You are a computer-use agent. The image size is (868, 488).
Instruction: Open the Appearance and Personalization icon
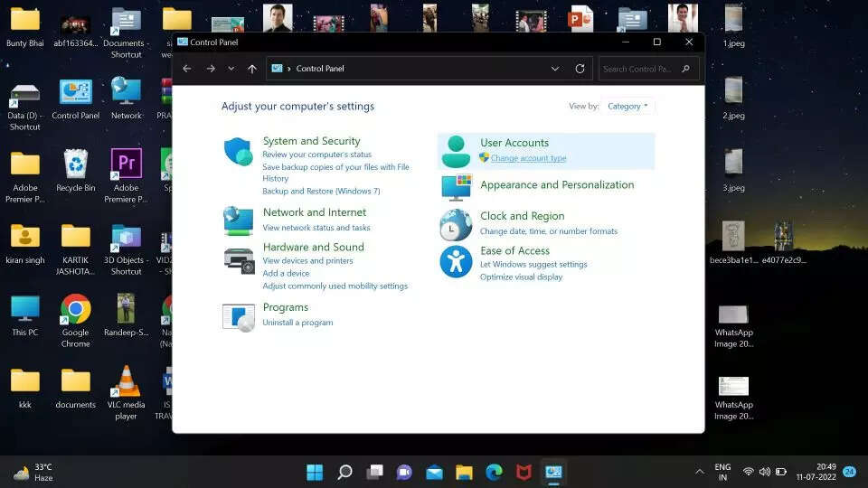[456, 186]
